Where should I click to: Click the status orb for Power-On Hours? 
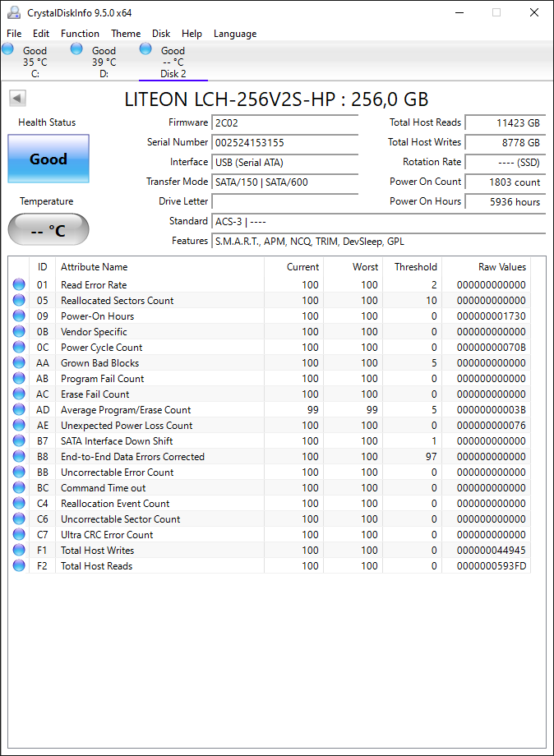click(19, 316)
